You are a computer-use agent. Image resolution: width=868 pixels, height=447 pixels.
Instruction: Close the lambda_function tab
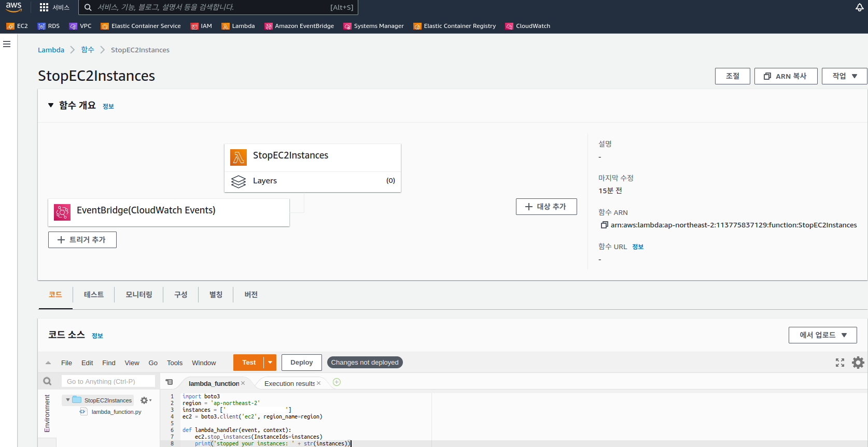tap(243, 383)
